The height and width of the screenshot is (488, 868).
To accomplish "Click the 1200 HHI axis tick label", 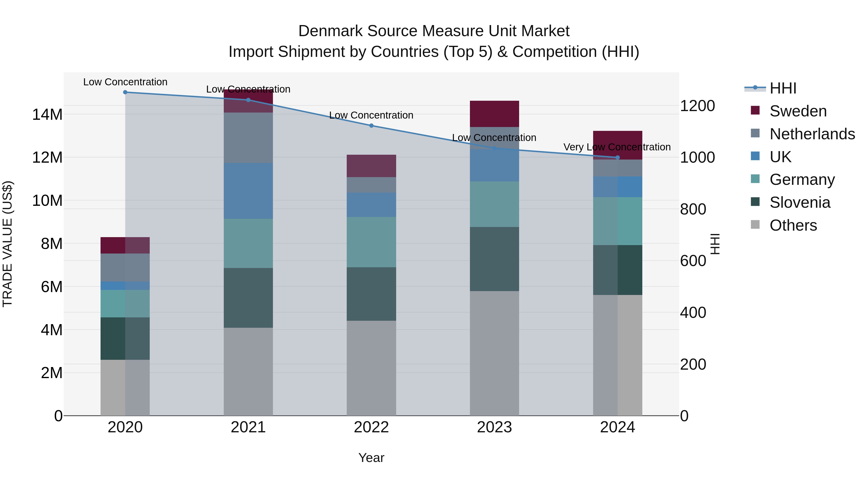I will [x=698, y=106].
